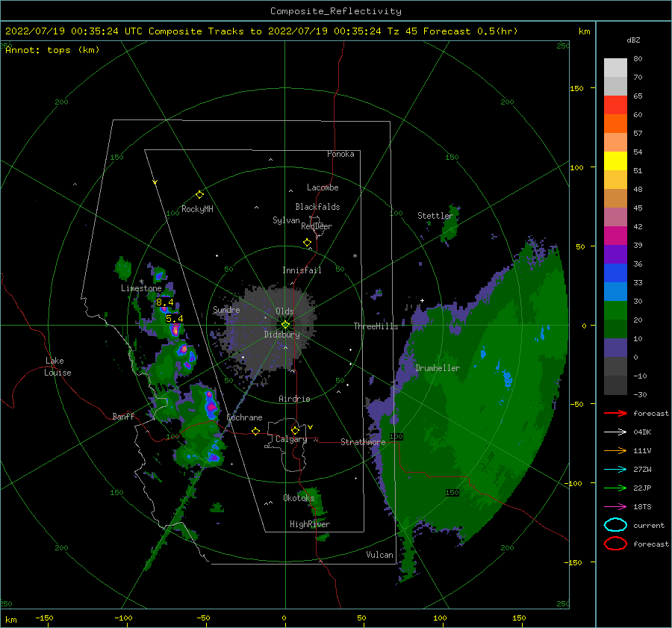The height and width of the screenshot is (628, 672).
Task: Click the Sylvan label
Action: click(286, 220)
